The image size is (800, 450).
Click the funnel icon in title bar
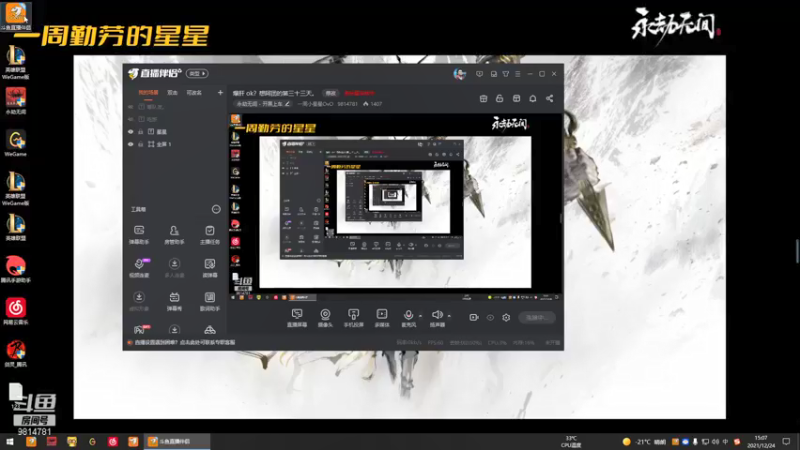point(506,74)
